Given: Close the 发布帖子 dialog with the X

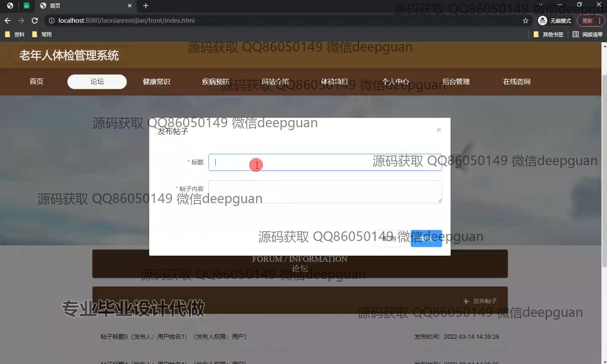Looking at the screenshot, I should click(439, 130).
